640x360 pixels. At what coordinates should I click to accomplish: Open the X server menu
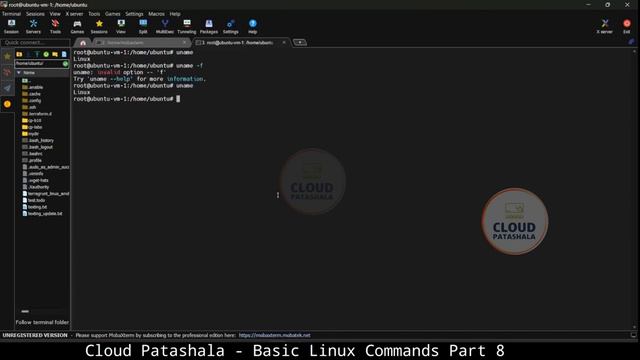click(x=74, y=14)
